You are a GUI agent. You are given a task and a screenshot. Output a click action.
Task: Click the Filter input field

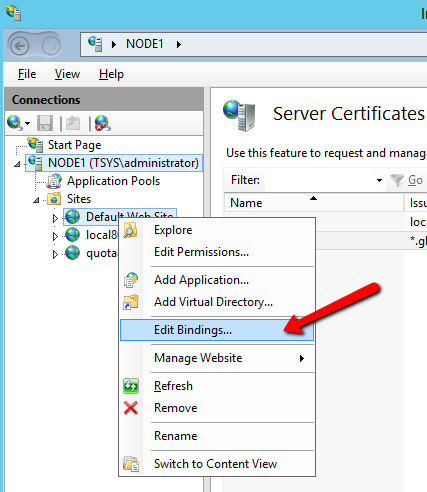pos(320,180)
